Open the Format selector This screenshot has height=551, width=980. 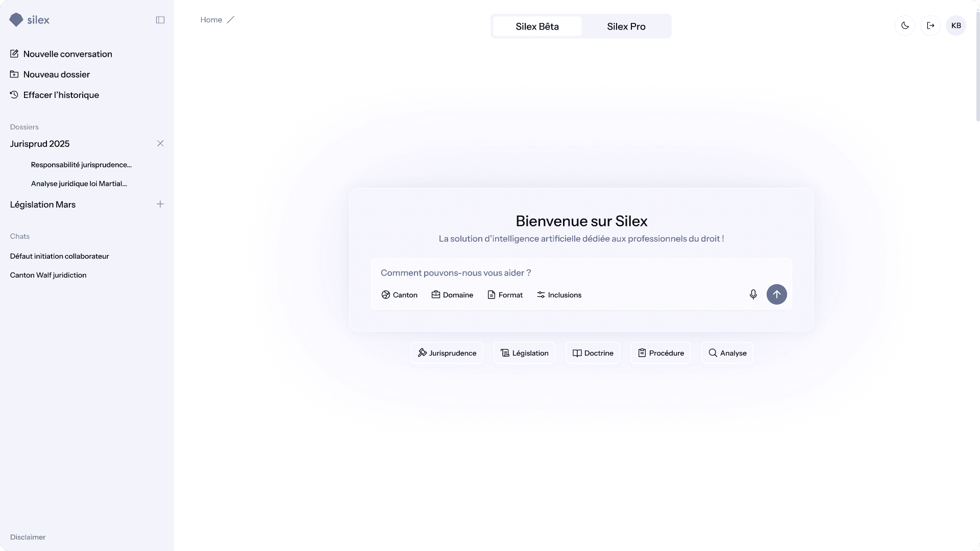(x=505, y=295)
